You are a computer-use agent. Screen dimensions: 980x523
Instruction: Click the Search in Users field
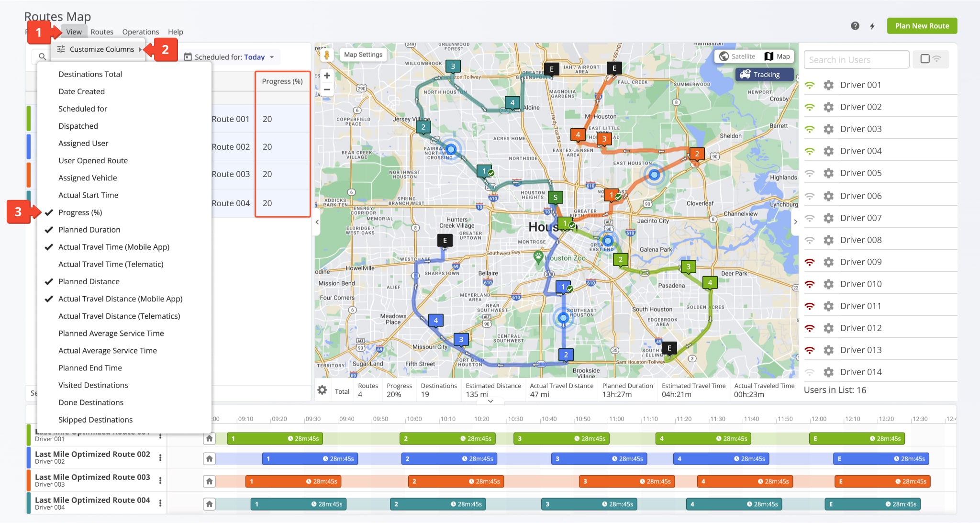click(856, 60)
